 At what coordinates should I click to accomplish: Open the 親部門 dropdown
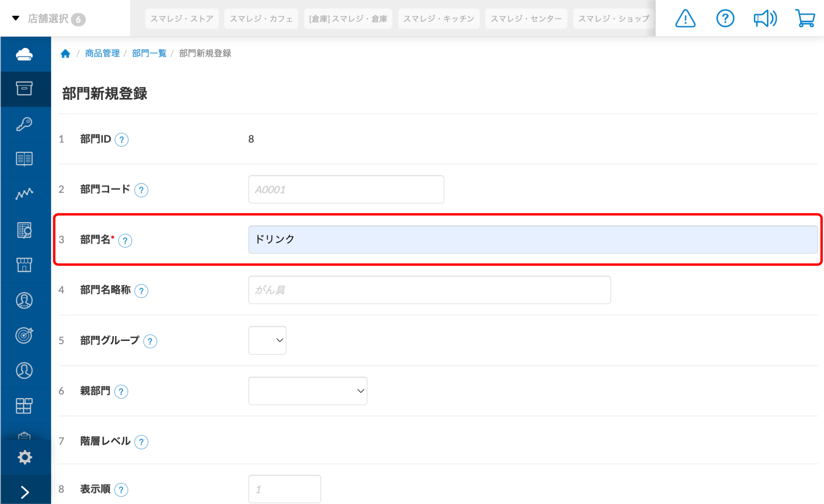coord(308,390)
